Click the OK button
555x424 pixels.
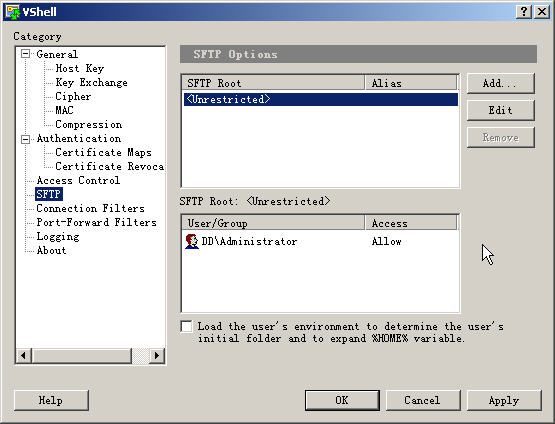[342, 400]
